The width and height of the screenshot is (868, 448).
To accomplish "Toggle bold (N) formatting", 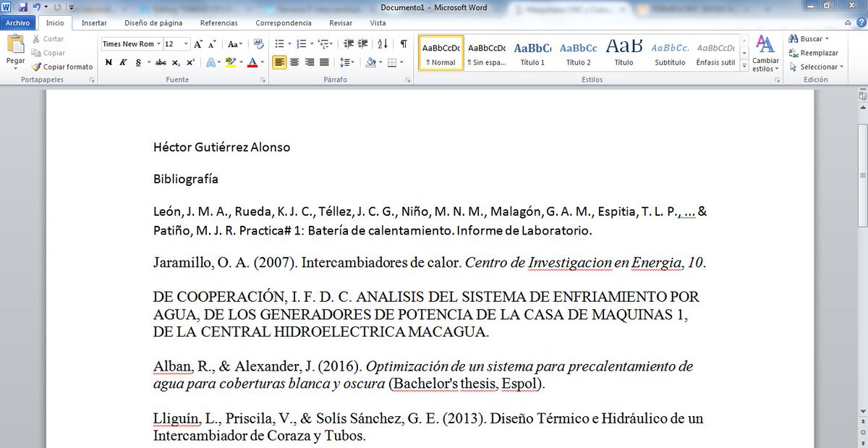I will tap(109, 62).
